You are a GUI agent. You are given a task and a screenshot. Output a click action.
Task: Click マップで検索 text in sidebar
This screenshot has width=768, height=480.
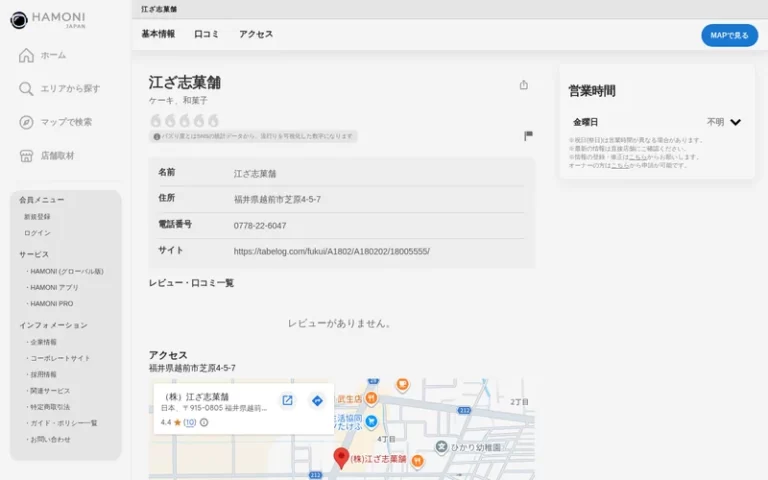pos(66,122)
